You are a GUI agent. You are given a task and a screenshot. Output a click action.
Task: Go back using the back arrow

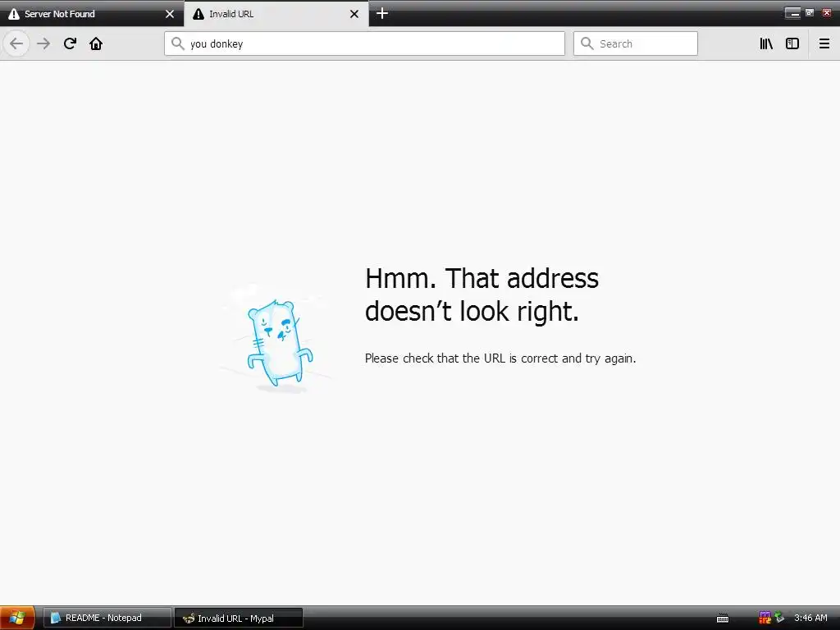[16, 43]
